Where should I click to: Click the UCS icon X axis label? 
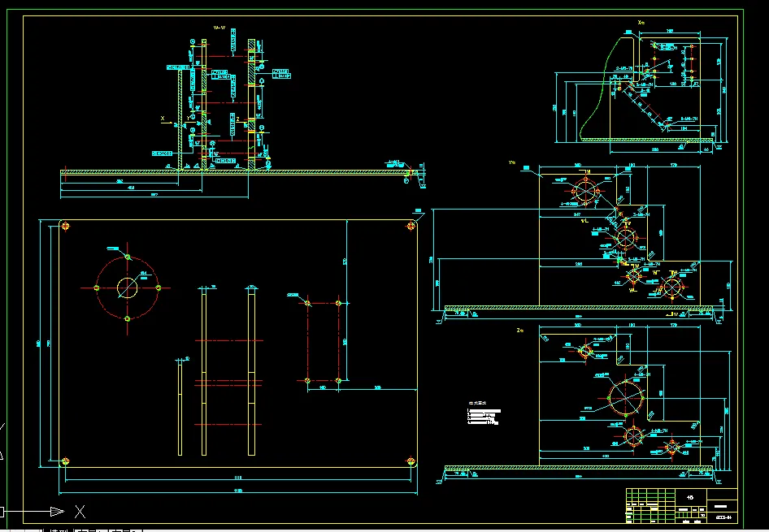click(80, 512)
